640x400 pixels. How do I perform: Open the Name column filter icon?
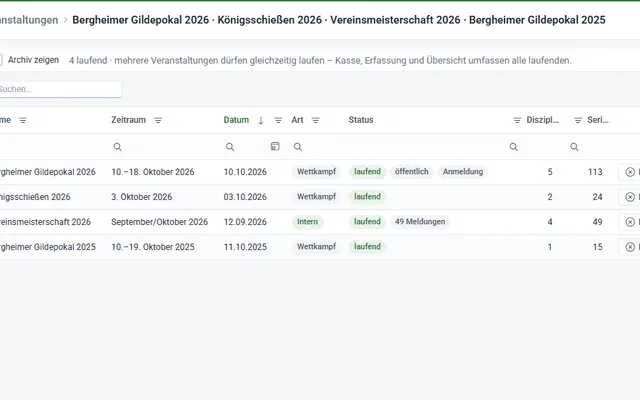pos(23,120)
